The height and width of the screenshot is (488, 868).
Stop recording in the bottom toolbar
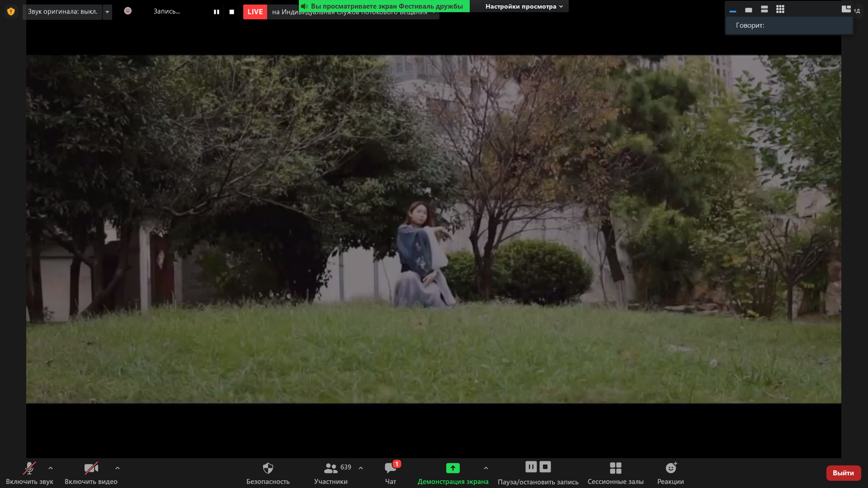[545, 467]
